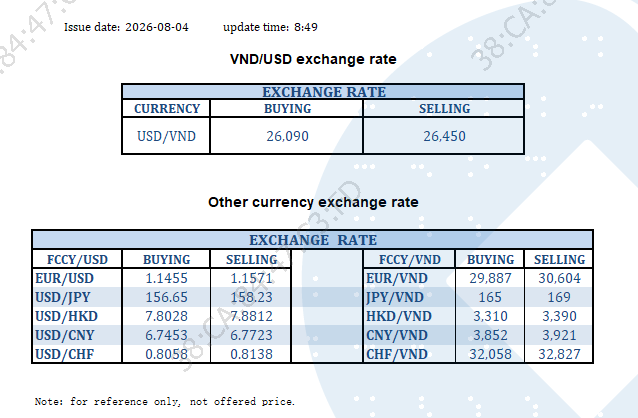
Task: Click the EUR/VND buying value 29,887
Action: 490,278
